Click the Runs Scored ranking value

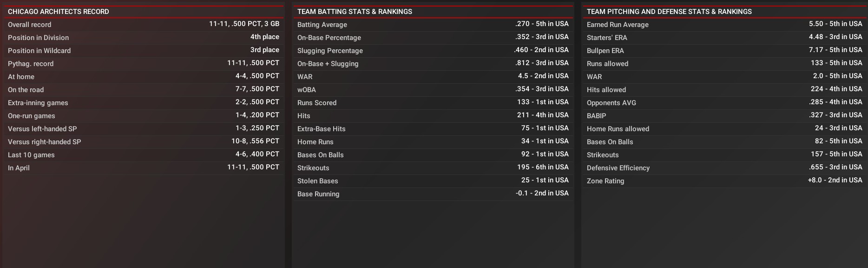click(542, 102)
